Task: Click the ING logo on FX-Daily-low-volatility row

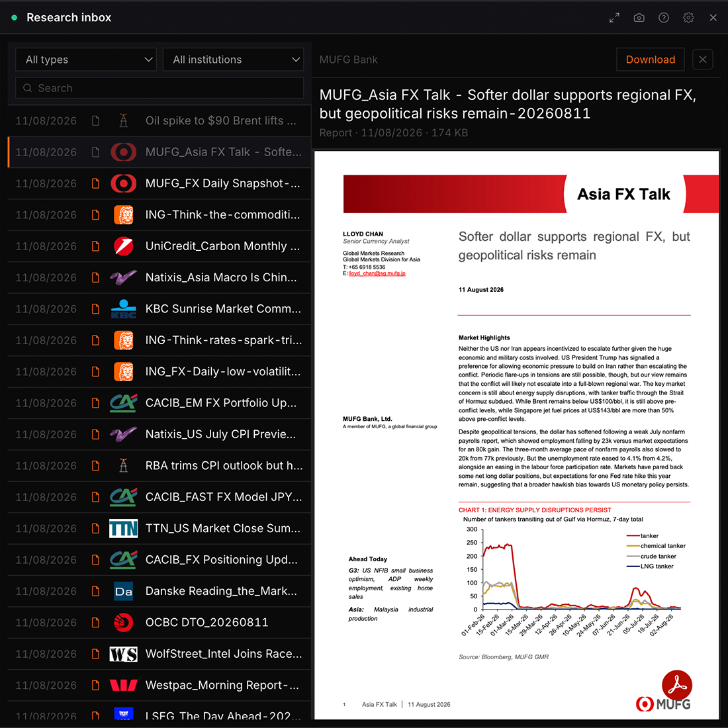Action: [124, 371]
